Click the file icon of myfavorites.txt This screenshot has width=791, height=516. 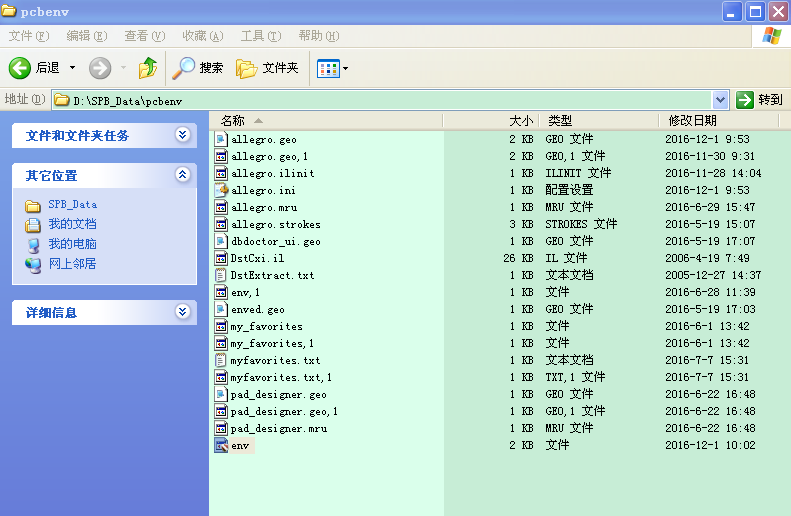pos(220,360)
